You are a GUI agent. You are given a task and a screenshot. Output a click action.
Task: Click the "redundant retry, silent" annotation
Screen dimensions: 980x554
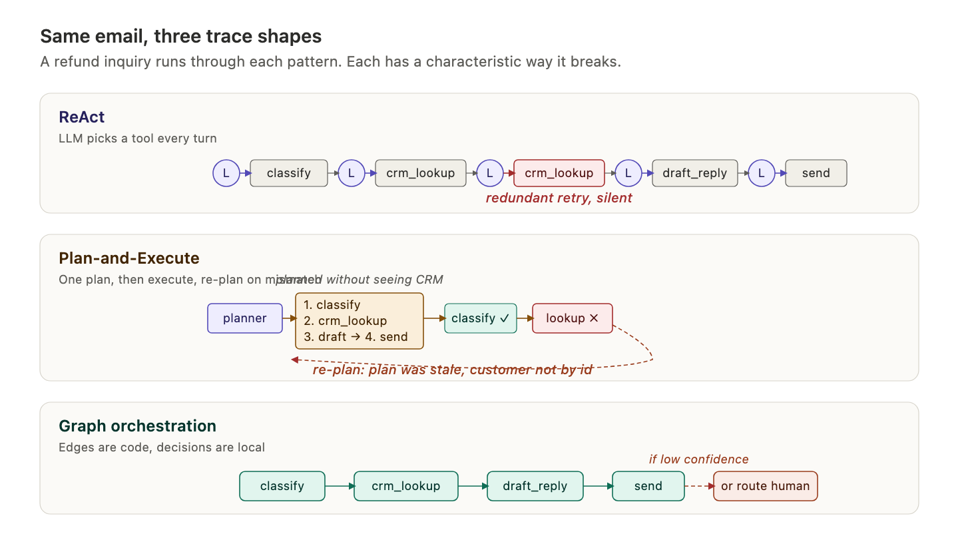click(559, 198)
